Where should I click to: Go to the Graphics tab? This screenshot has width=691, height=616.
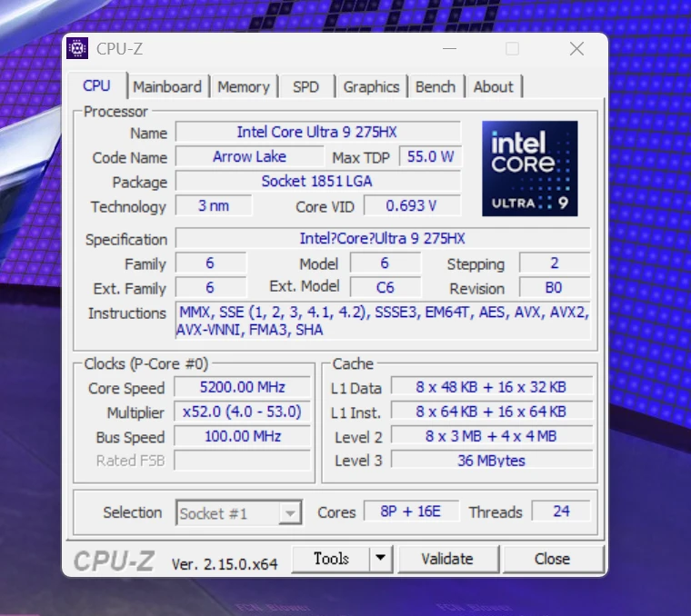pos(371,87)
